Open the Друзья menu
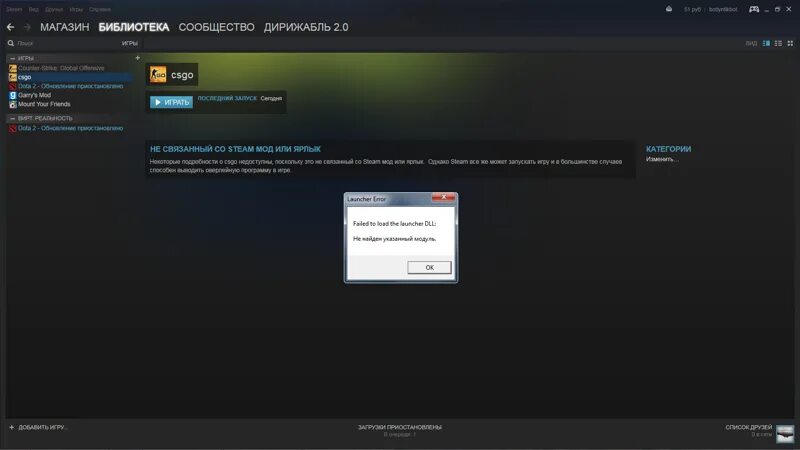The width and height of the screenshot is (800, 450). pyautogui.click(x=54, y=9)
